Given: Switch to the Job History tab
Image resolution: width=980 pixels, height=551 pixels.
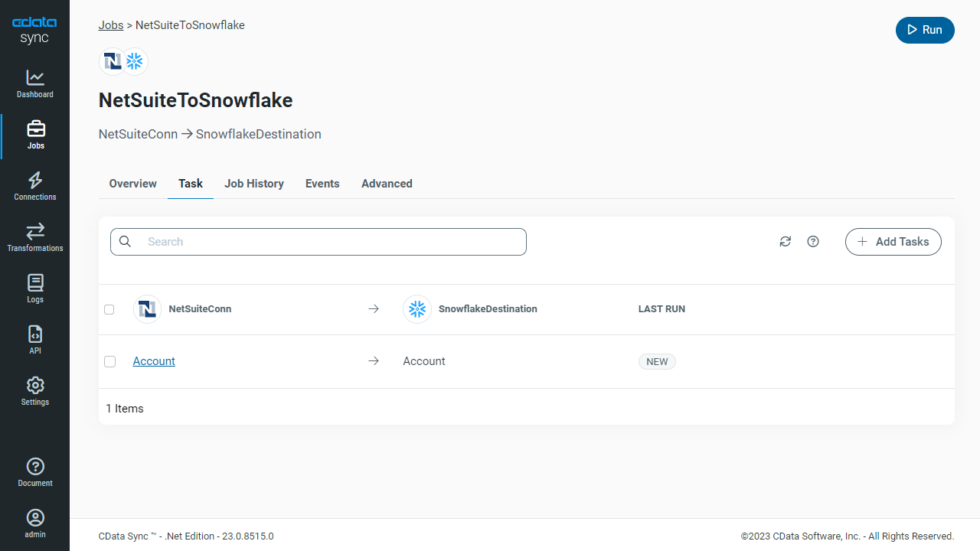Looking at the screenshot, I should 253,184.
